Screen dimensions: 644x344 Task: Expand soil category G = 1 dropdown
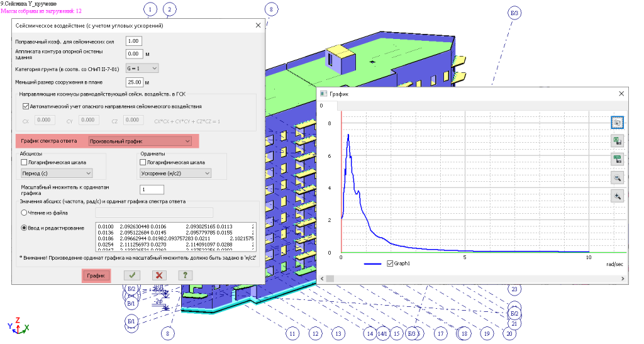142,68
